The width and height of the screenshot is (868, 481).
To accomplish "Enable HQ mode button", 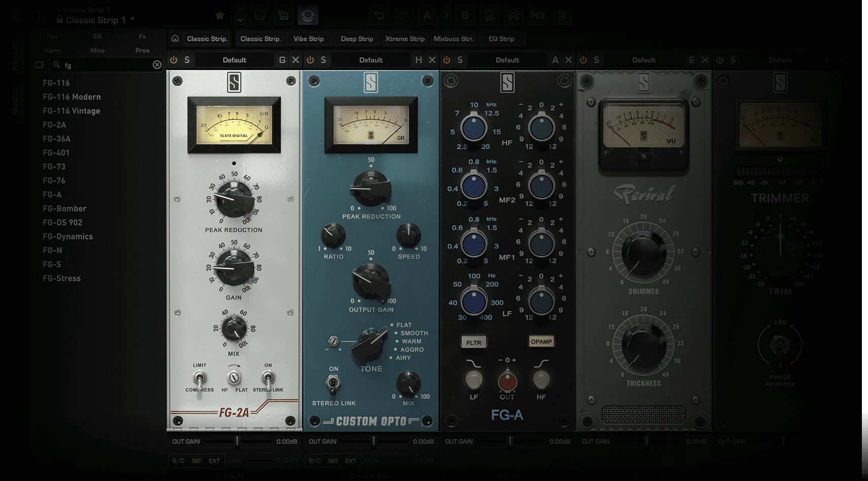I will click(x=537, y=15).
